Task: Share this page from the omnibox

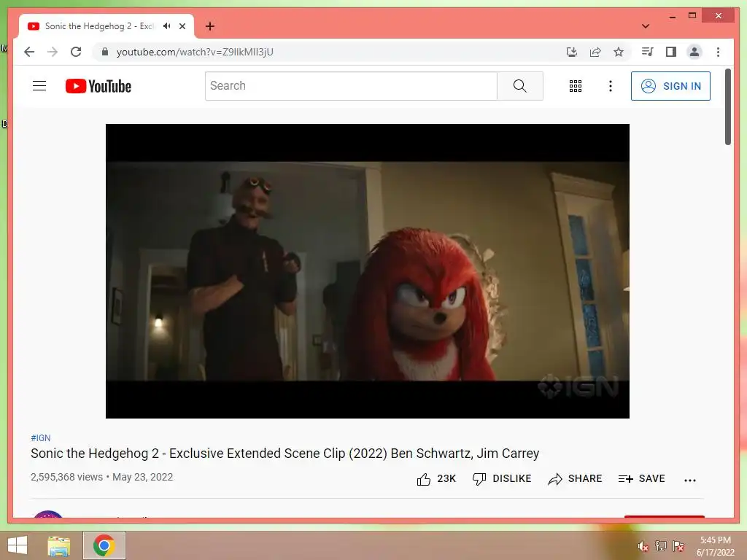Action: (x=595, y=52)
